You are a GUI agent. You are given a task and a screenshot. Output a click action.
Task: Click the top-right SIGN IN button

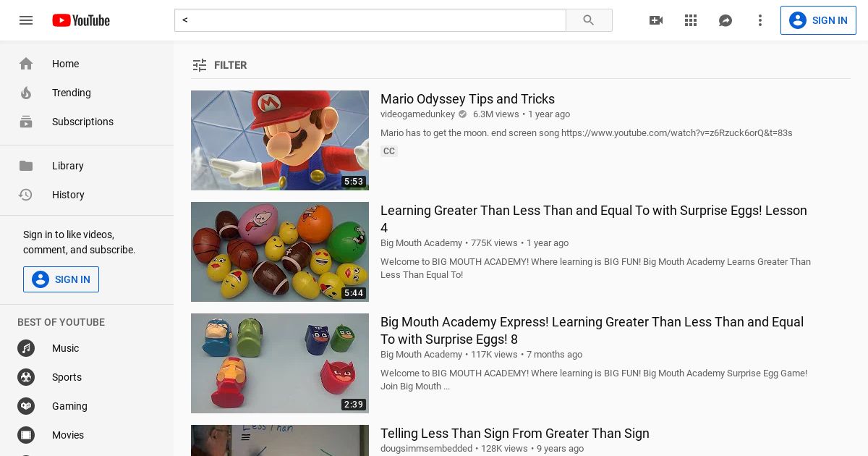[x=818, y=20]
